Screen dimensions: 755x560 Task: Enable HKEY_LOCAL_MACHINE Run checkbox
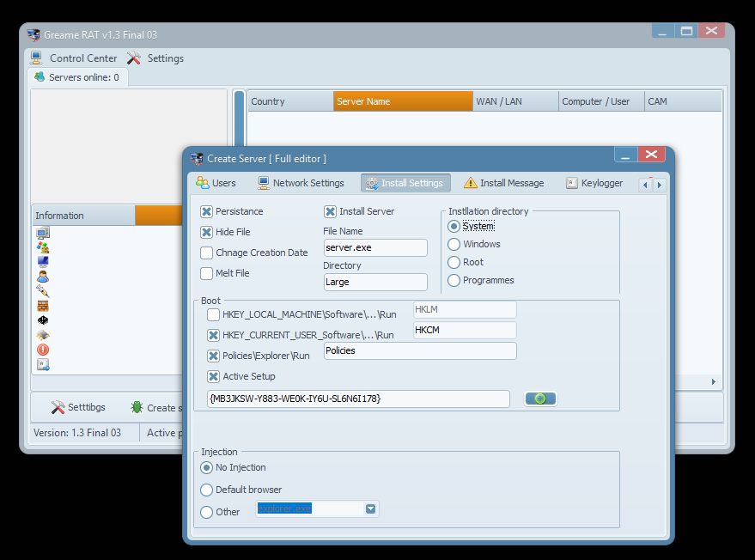coord(213,315)
